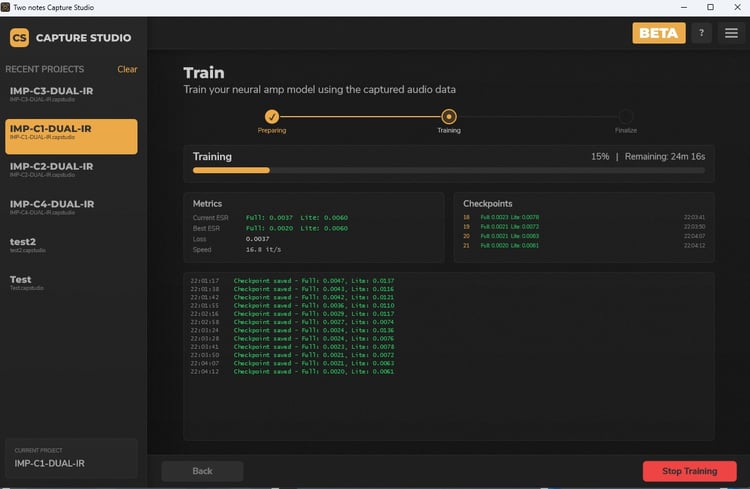Click the Best ESR metric value
The image size is (750, 489).
pos(297,228)
